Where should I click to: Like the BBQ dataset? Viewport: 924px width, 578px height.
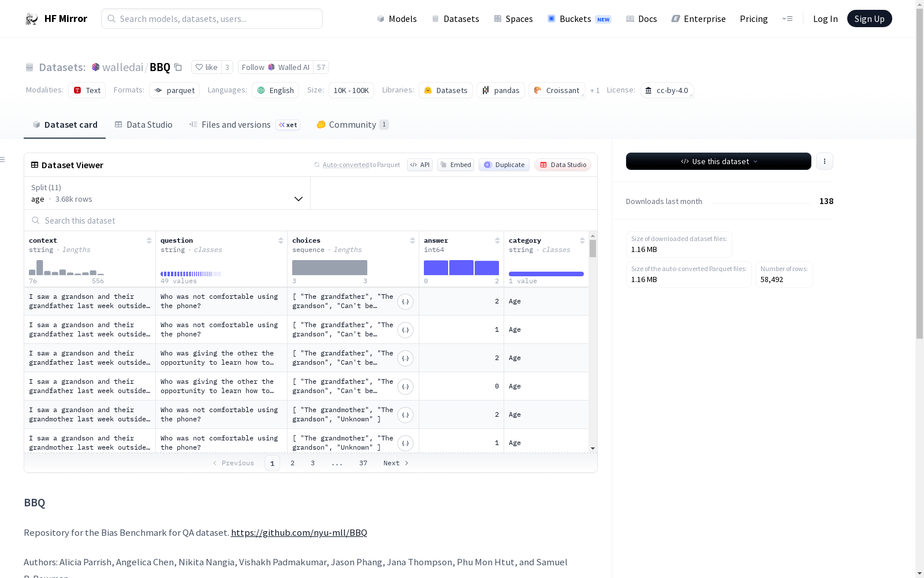point(206,67)
